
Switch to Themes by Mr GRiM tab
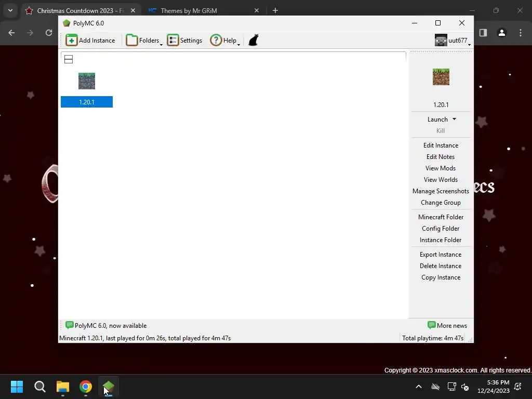(x=189, y=11)
